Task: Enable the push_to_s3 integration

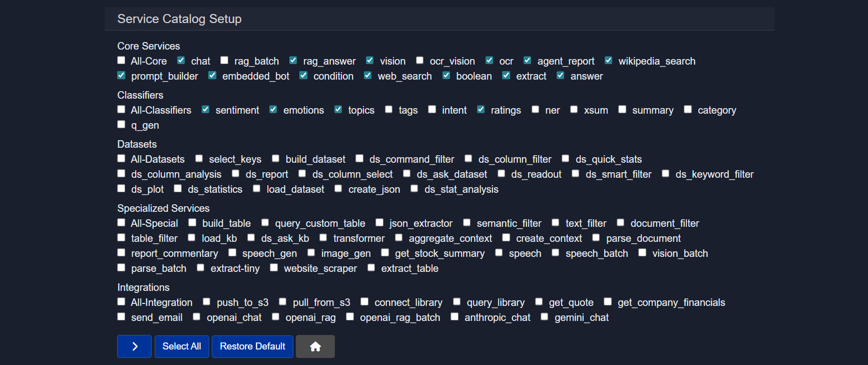Action: [x=207, y=302]
